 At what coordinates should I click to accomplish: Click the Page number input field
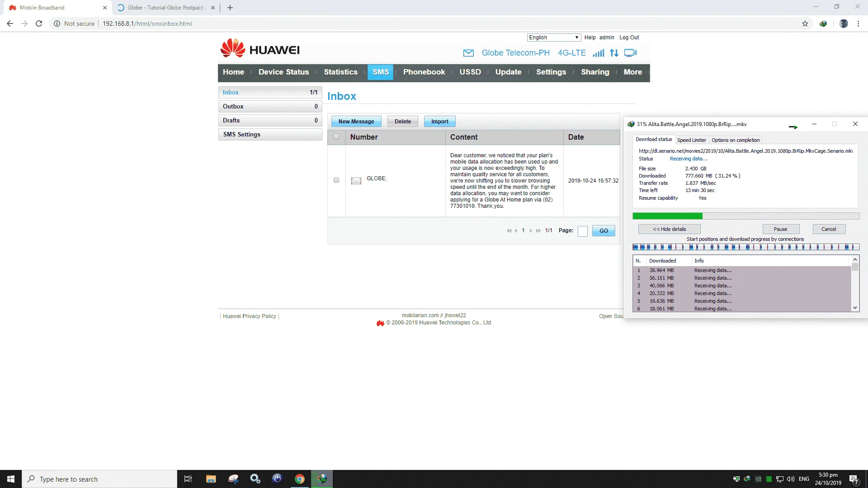(583, 231)
